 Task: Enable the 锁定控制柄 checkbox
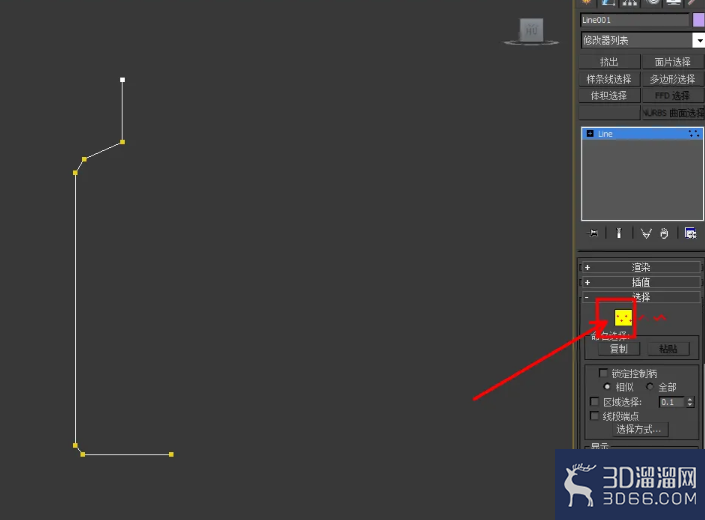coord(603,373)
